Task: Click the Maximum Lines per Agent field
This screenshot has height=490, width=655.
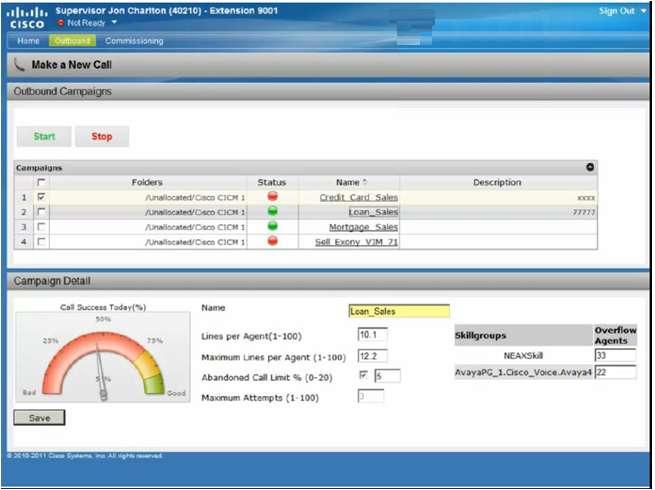Action: click(372, 356)
